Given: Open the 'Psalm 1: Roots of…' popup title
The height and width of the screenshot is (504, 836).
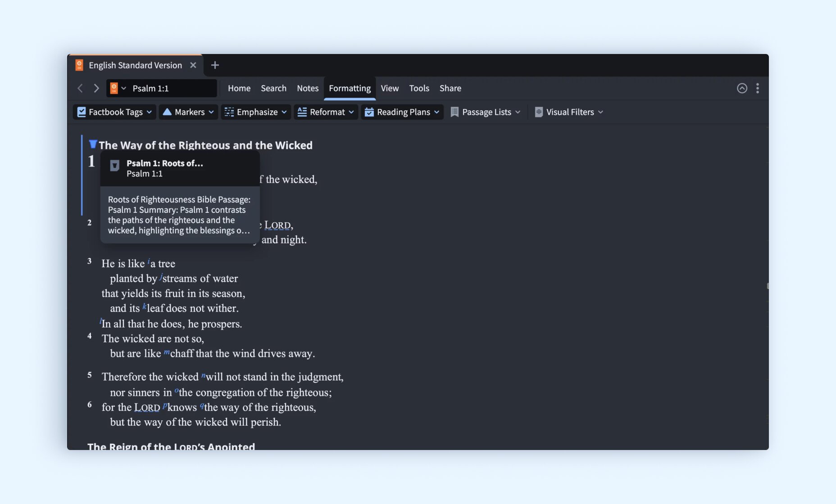Looking at the screenshot, I should point(165,163).
